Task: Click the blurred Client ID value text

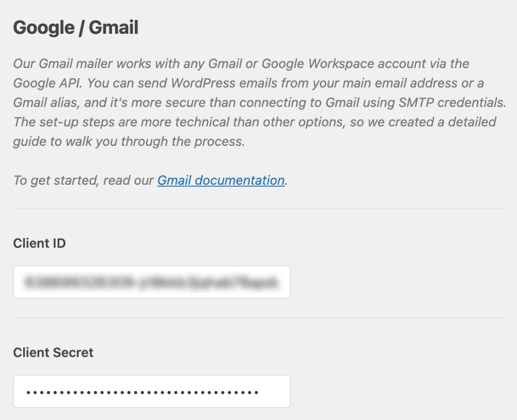Action: tap(150, 282)
